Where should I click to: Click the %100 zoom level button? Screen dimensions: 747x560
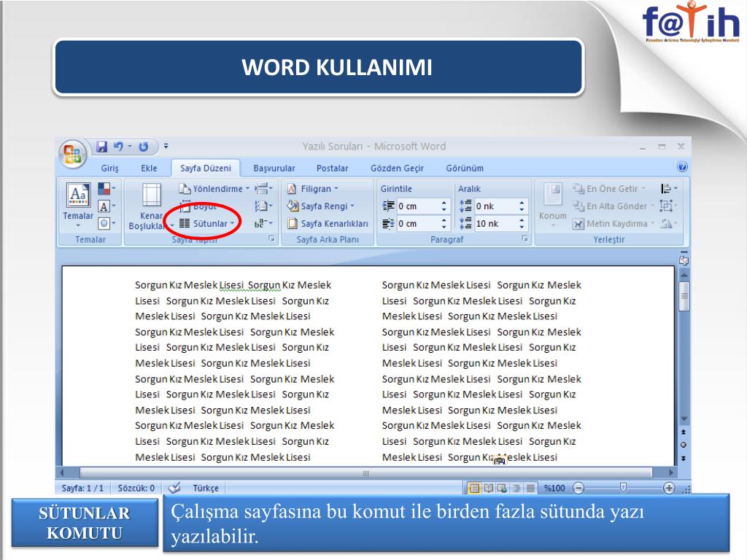pos(554,488)
